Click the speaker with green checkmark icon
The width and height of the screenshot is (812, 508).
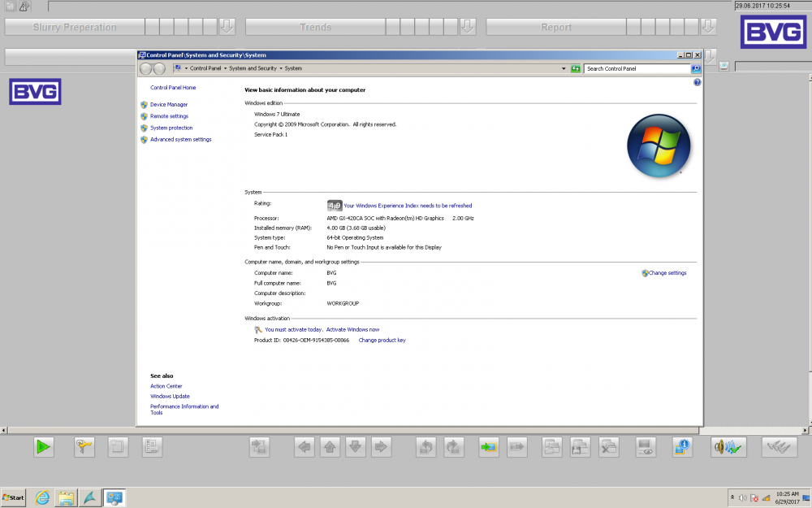point(729,447)
